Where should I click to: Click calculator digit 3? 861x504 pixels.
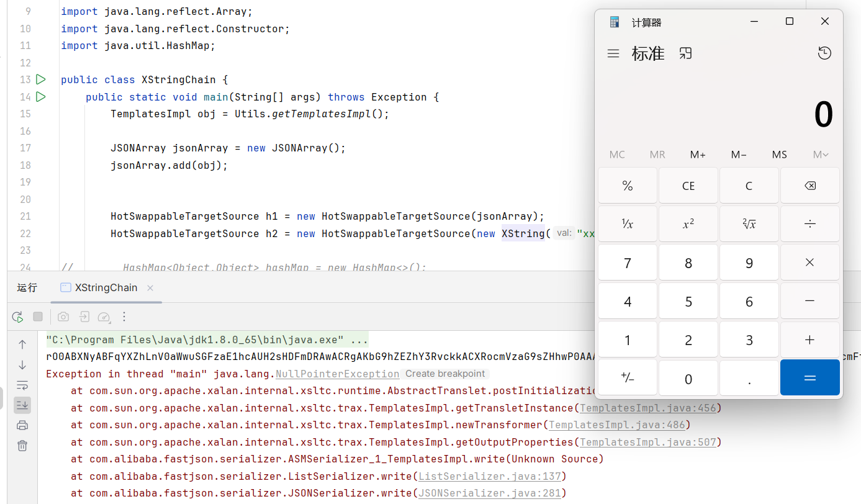point(749,340)
